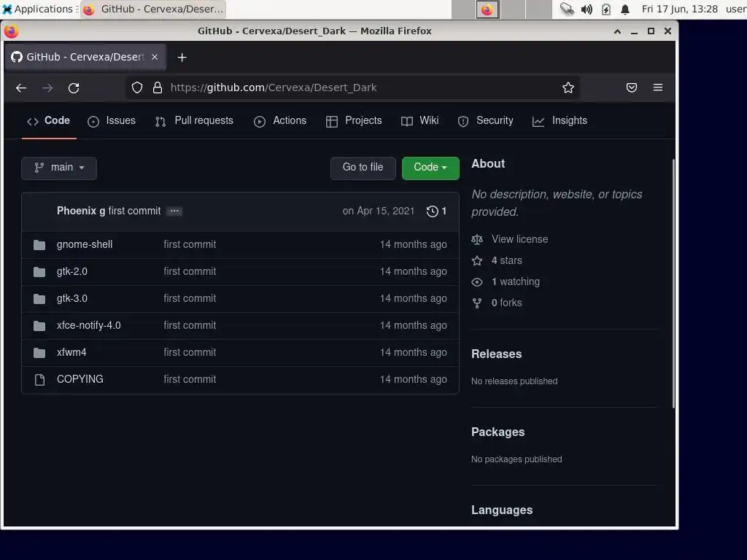Click the volume icon in system tray
This screenshot has height=560, width=747.
(x=587, y=9)
